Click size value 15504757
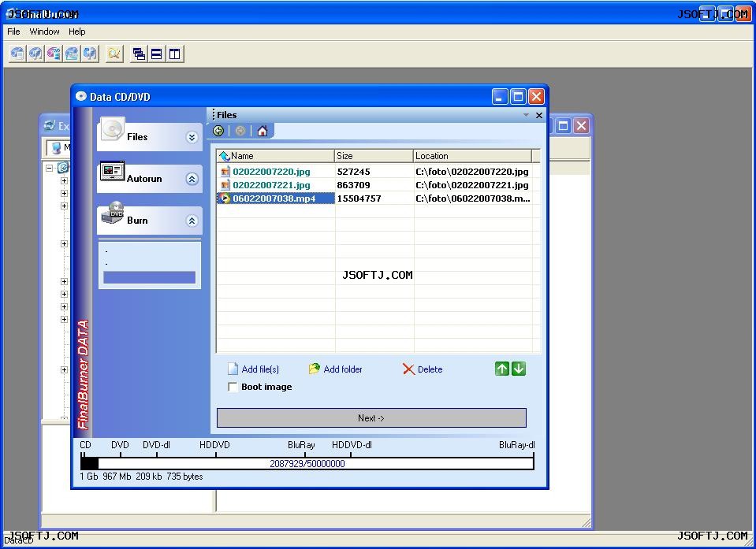Image resolution: width=756 pixels, height=549 pixels. (x=359, y=198)
